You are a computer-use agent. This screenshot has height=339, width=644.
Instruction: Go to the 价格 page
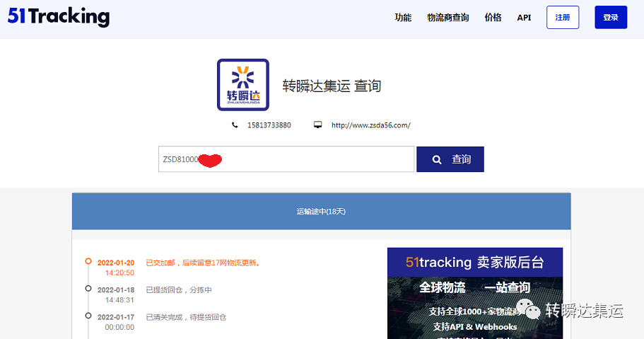point(493,17)
